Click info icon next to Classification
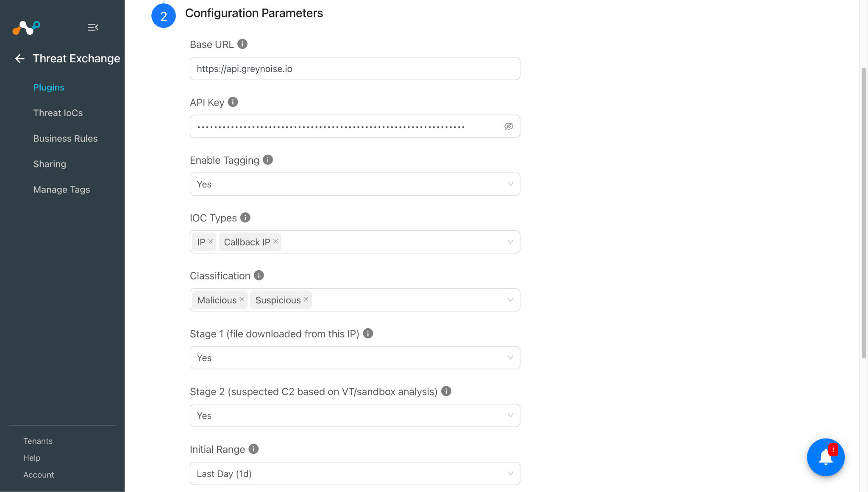This screenshot has width=868, height=492. [259, 275]
